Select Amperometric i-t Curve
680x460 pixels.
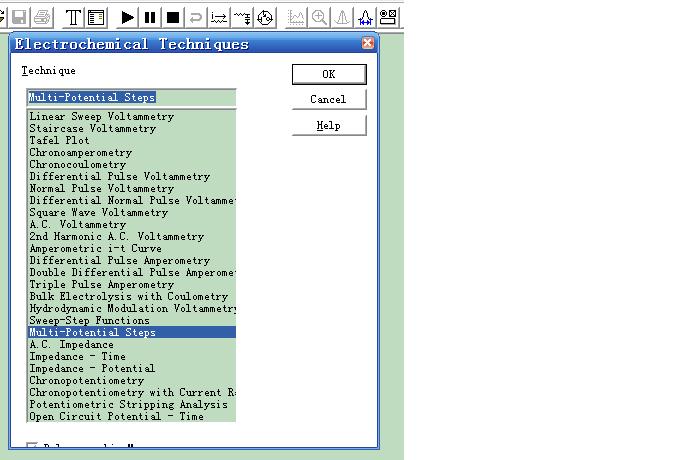point(131,248)
